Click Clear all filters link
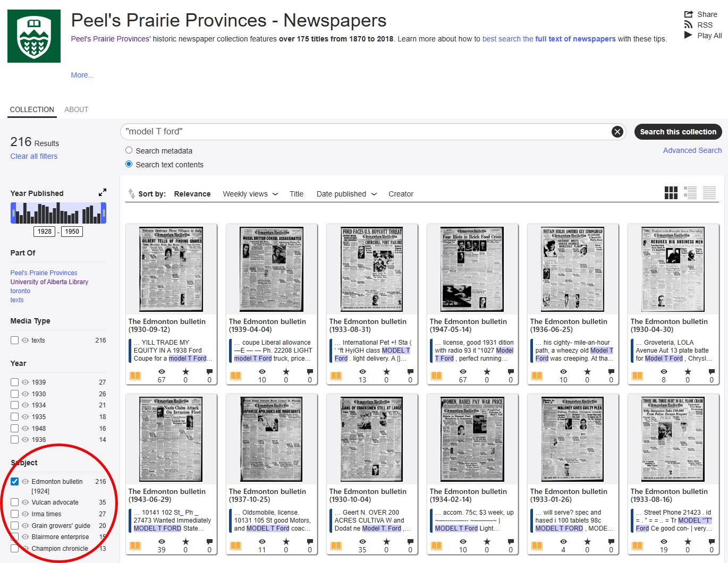Image resolution: width=728 pixels, height=563 pixels. coord(34,156)
